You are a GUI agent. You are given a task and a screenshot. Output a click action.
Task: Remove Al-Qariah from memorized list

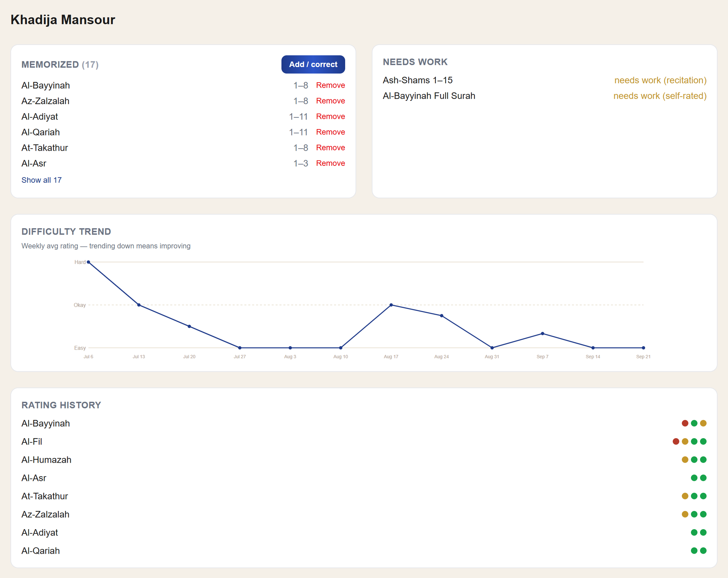(x=330, y=132)
